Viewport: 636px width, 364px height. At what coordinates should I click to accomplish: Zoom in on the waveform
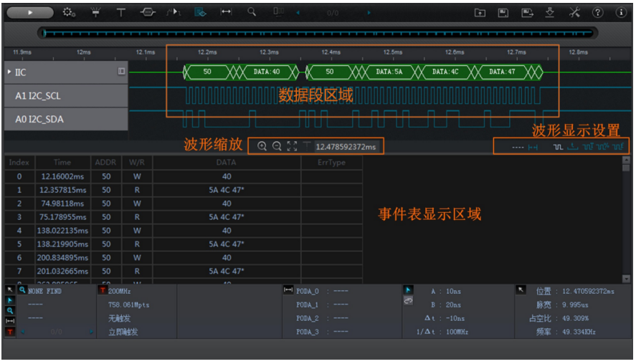[x=262, y=146]
